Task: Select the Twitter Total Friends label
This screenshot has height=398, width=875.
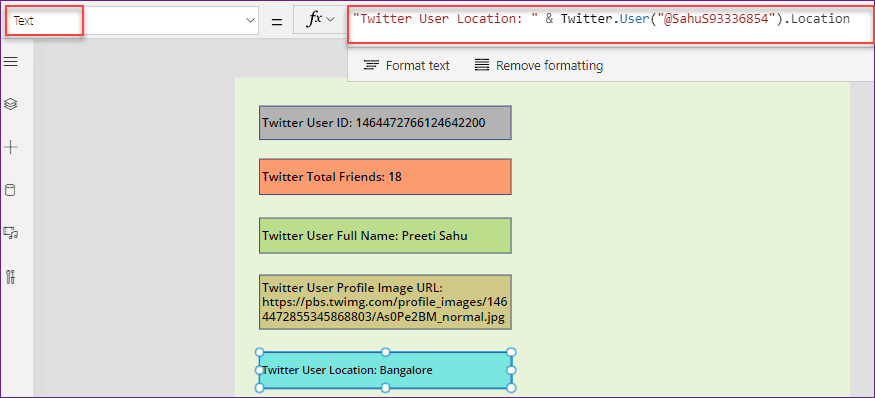Action: (x=385, y=177)
